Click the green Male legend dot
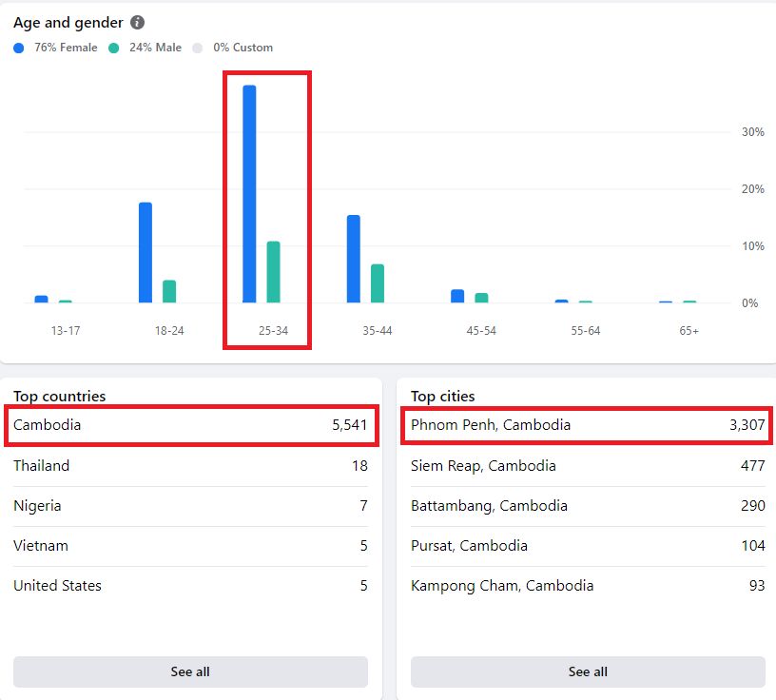This screenshot has height=700, width=776. 114,48
